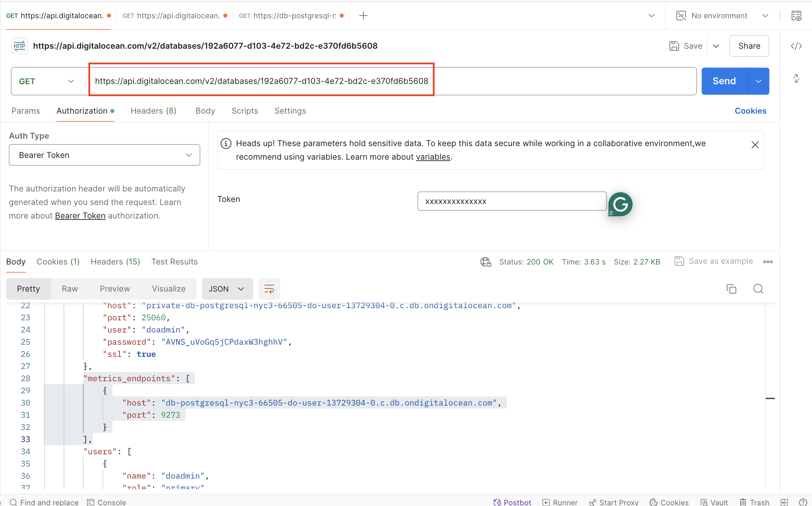This screenshot has height=506, width=812.
Task: Click inside the Token input field
Action: 511,202
